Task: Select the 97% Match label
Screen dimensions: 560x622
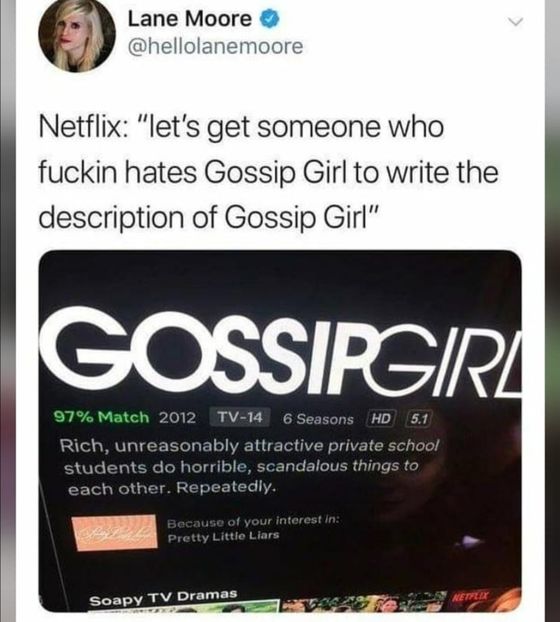Action: coord(102,417)
